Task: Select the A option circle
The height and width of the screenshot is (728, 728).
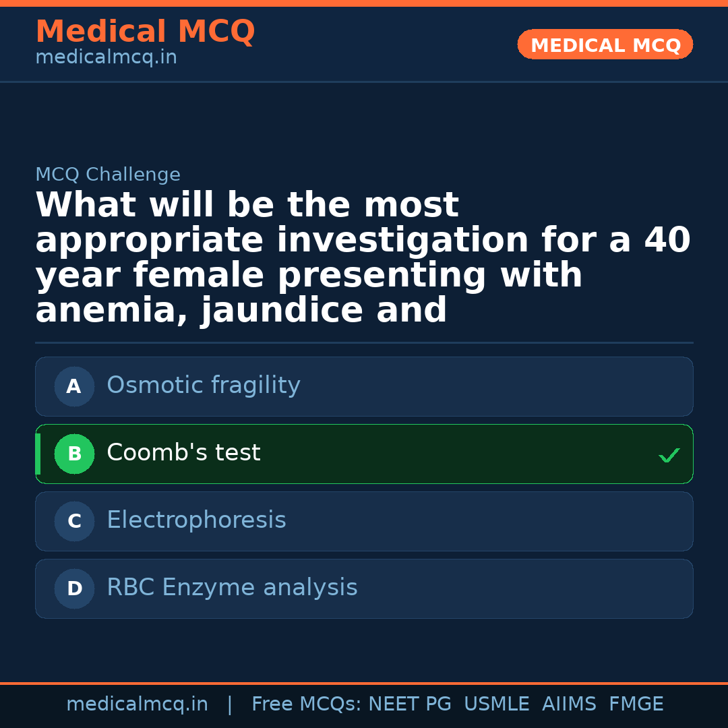Action: pos(74,386)
